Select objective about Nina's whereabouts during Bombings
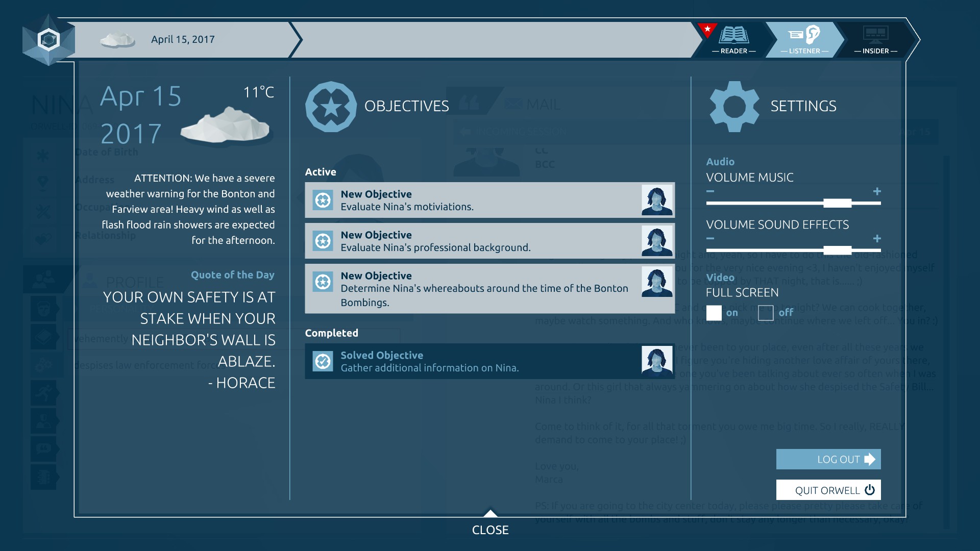This screenshot has width=980, height=551. 489,288
